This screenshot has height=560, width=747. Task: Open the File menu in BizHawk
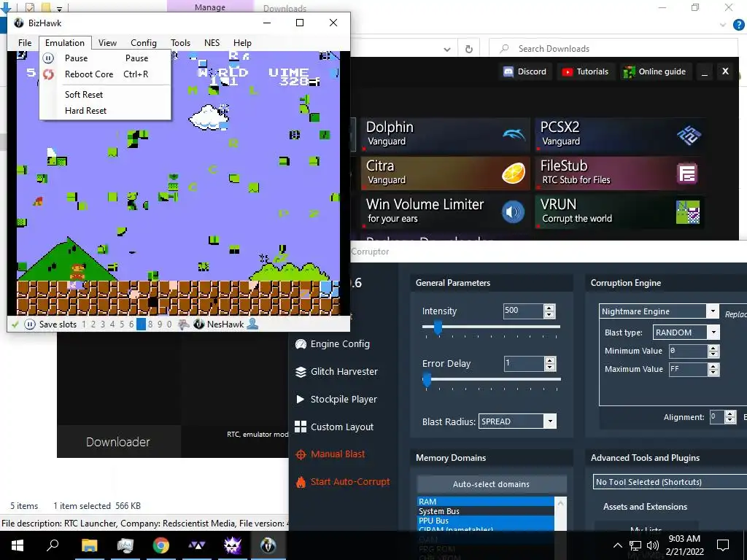(25, 43)
